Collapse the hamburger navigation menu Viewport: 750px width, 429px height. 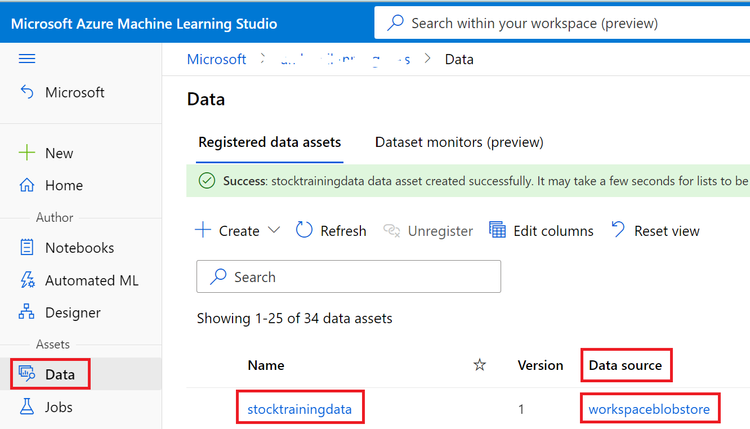coord(27,59)
